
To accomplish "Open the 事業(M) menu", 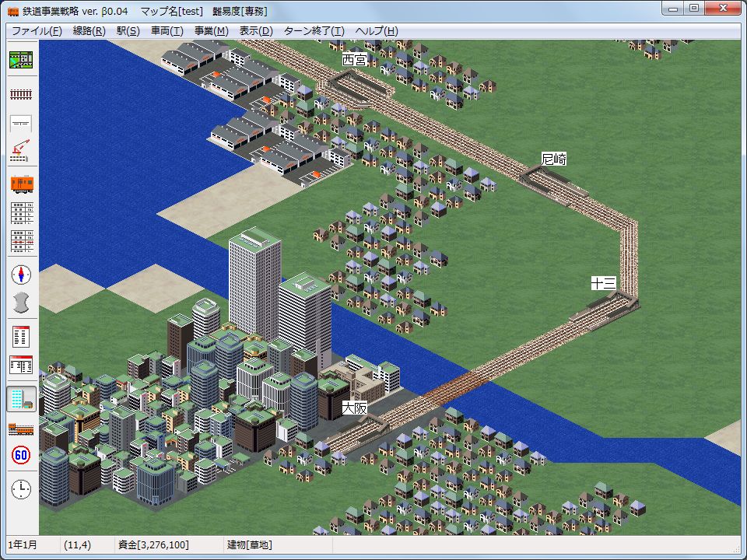I will click(x=211, y=31).
